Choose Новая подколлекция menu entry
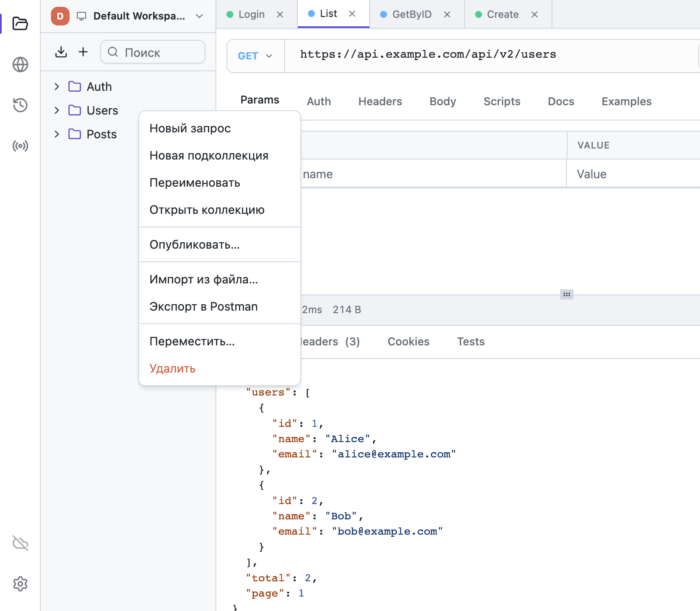The image size is (700, 611). (x=220, y=155)
